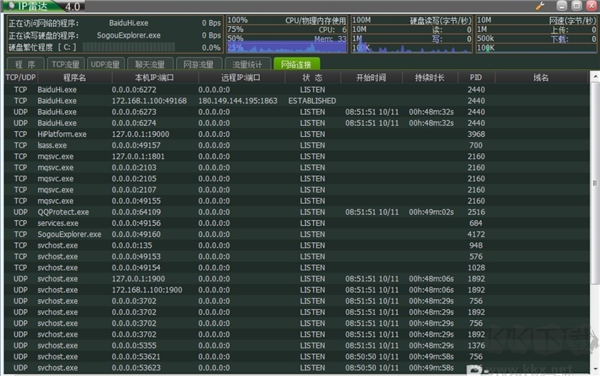Viewport: 600px width, 376px height.
Task: Click local address 127.0.0.1:1900
Action: pos(138,278)
